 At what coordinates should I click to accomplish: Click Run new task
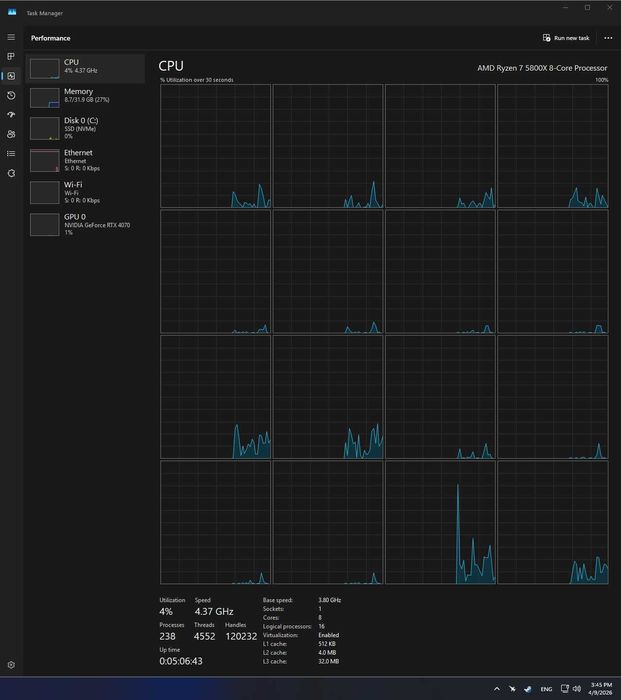pos(566,38)
